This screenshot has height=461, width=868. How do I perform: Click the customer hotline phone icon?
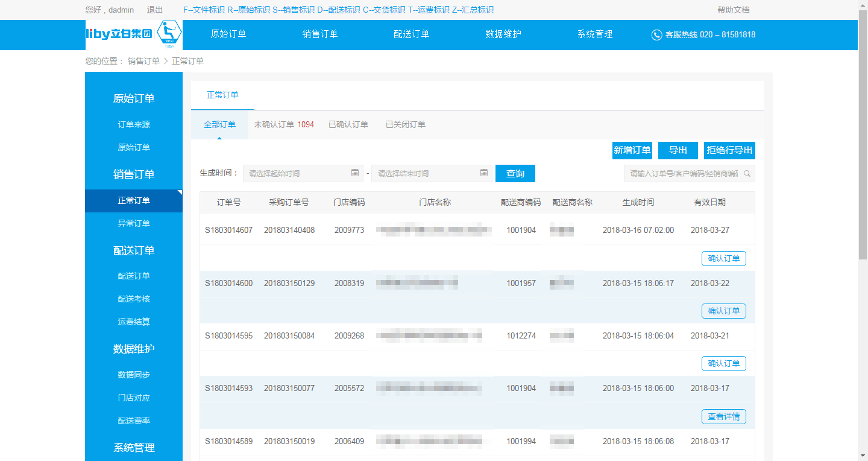(x=656, y=35)
